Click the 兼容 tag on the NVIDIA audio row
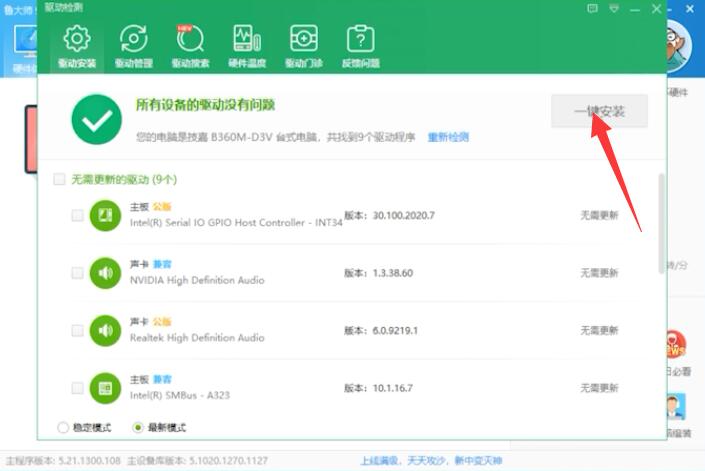705x471 pixels. (x=162, y=264)
